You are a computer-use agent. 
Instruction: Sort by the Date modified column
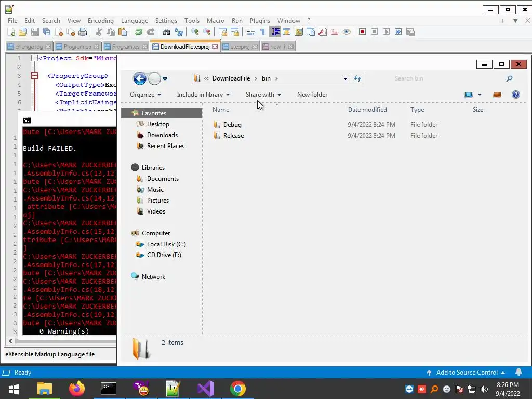(367, 110)
